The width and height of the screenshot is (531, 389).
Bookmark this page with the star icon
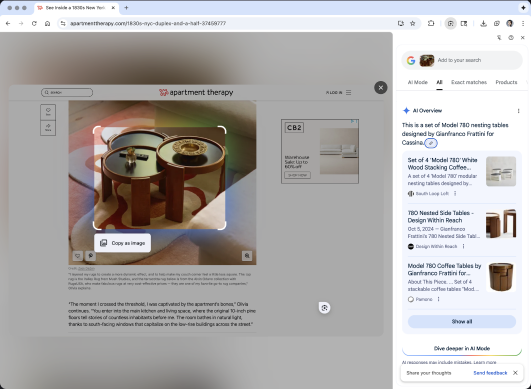coord(412,23)
